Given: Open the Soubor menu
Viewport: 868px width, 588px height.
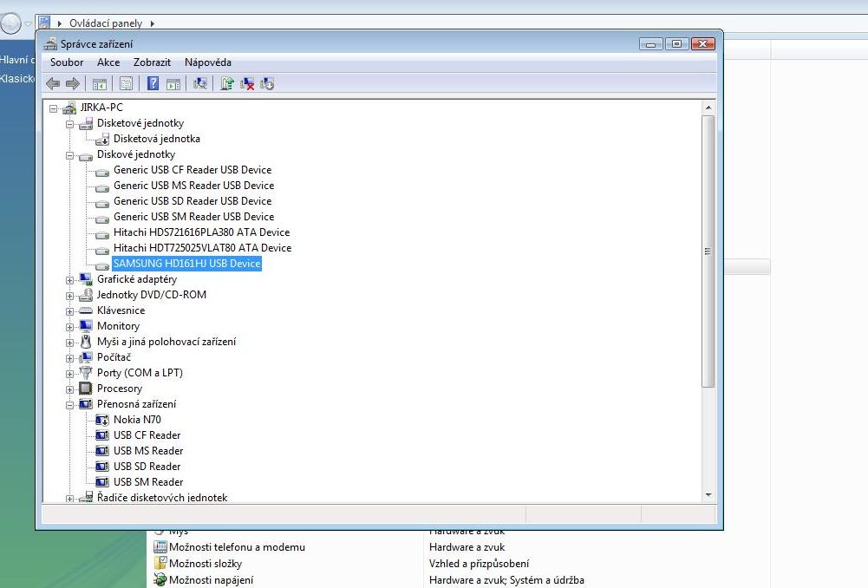Looking at the screenshot, I should point(67,62).
